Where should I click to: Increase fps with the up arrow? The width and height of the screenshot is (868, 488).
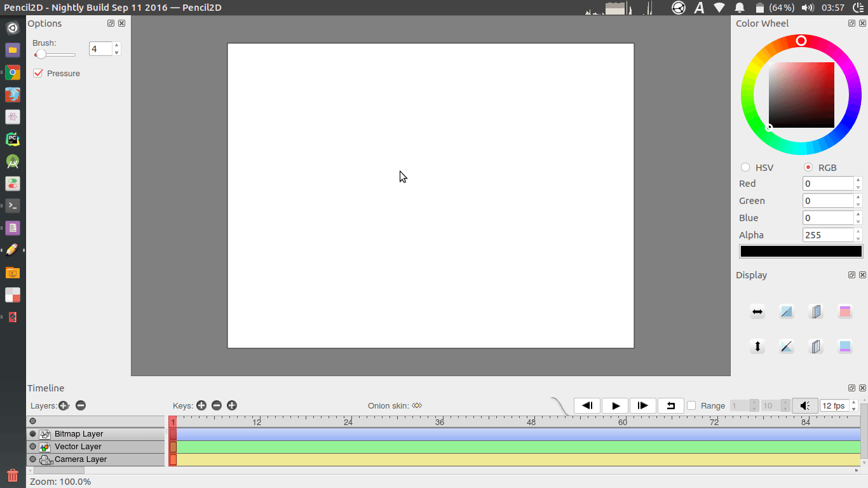click(853, 402)
